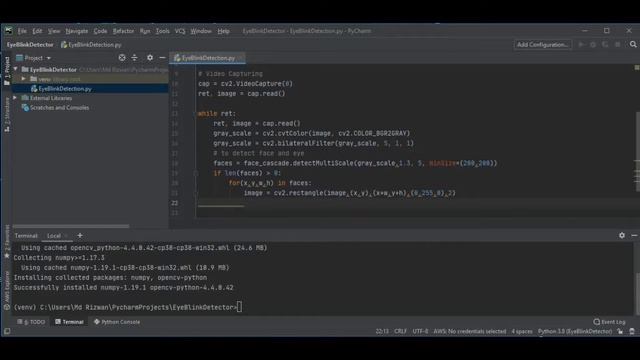Click in the terminal command prompt
The height and width of the screenshot is (360, 640).
pyautogui.click(x=239, y=307)
